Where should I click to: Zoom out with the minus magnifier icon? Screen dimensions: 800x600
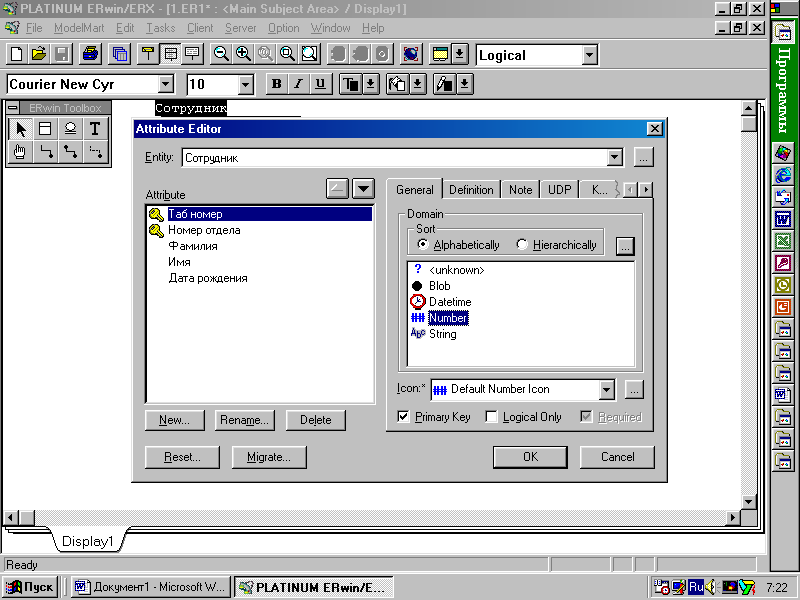221,54
